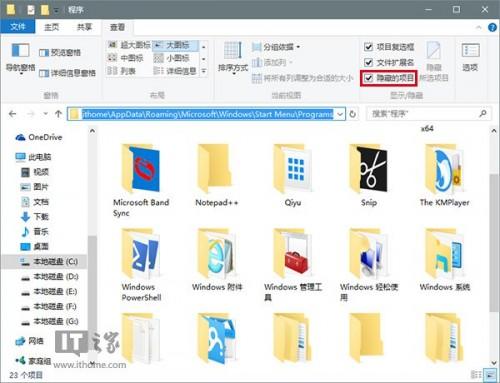Select 本地磁盘 (E:) drive
The image size is (500, 383).
(x=49, y=292)
